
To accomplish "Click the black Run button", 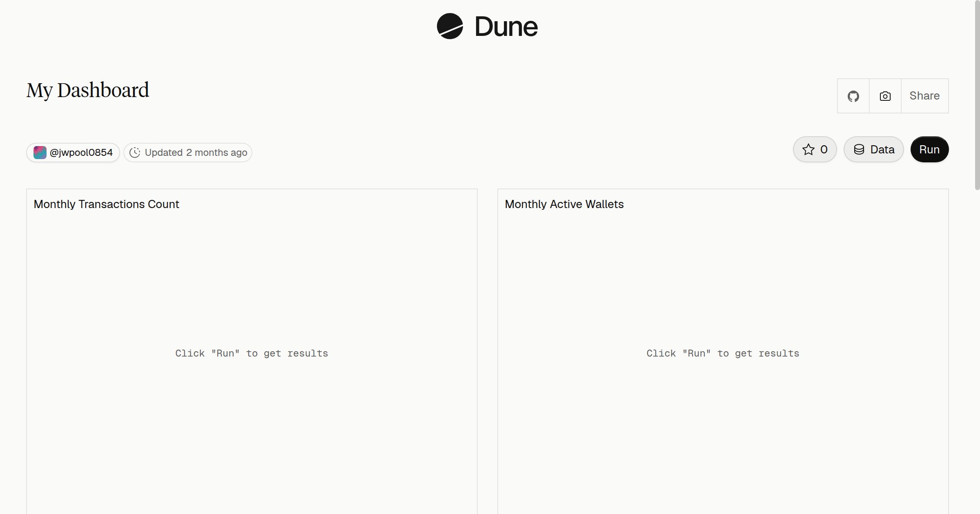I will coord(929,149).
